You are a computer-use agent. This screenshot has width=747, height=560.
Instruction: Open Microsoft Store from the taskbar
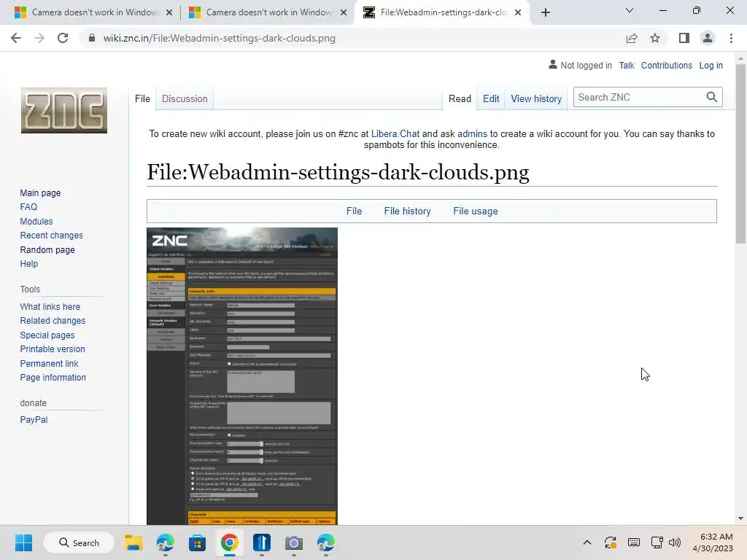click(197, 542)
